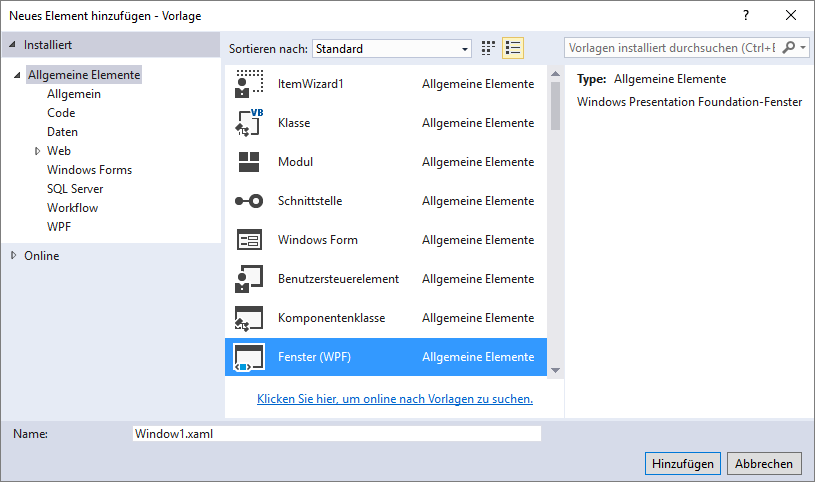
Task: Click the Name field with Window1.xaml
Action: (x=336, y=434)
